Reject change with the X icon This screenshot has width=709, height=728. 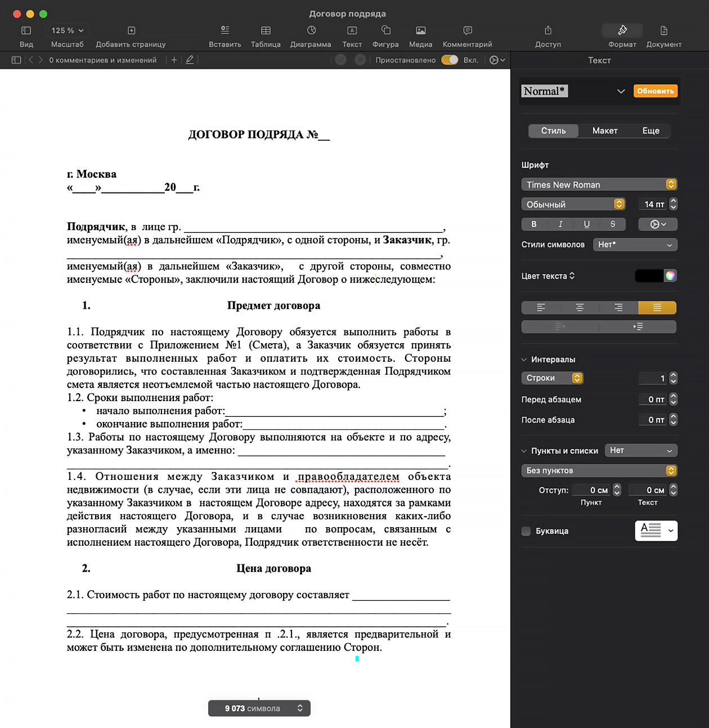coord(361,60)
